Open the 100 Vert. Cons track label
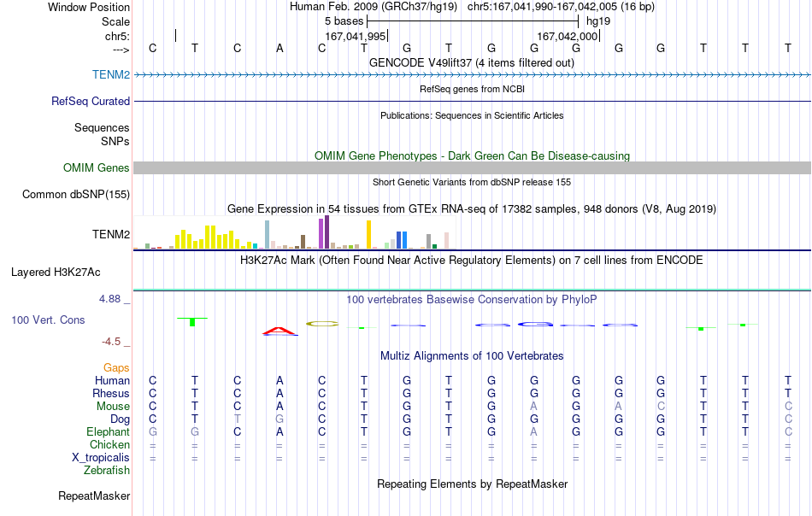This screenshot has height=516, width=812. click(x=48, y=320)
